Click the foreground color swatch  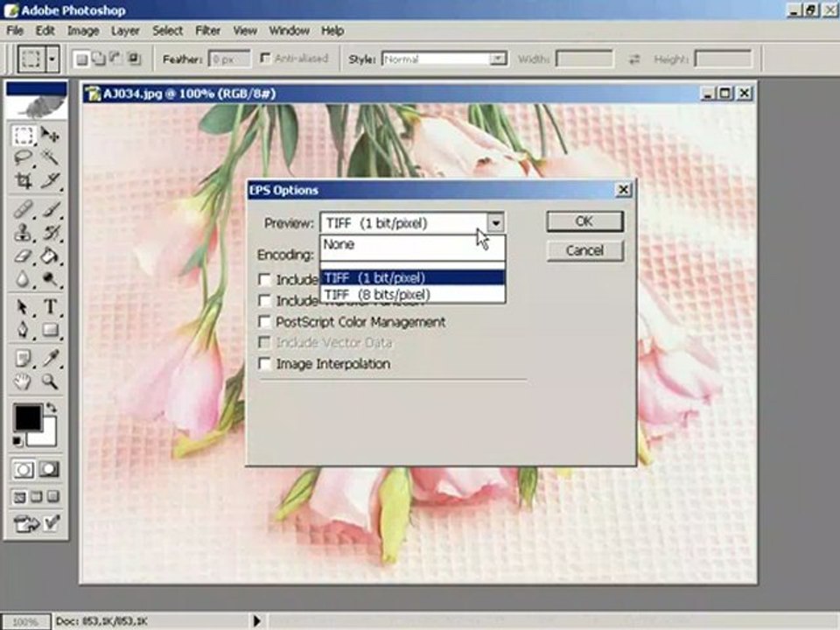27,417
